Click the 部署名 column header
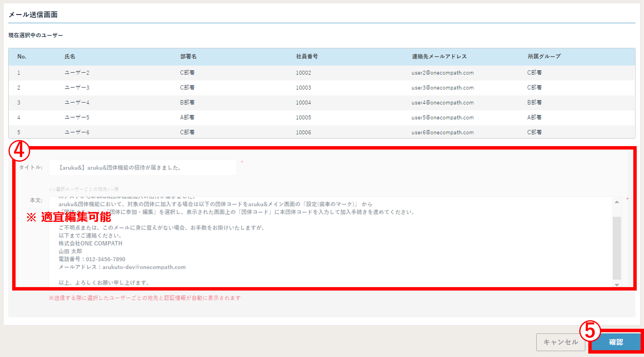The height and width of the screenshot is (357, 644). point(188,56)
